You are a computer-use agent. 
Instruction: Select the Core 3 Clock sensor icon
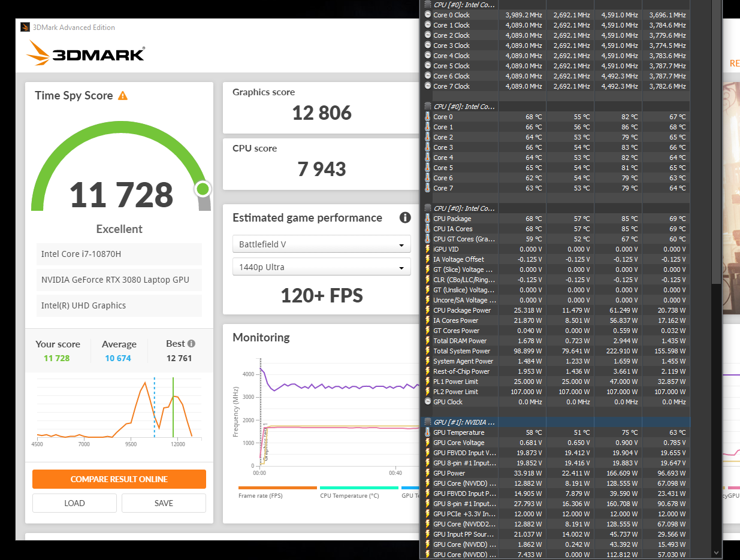point(427,46)
